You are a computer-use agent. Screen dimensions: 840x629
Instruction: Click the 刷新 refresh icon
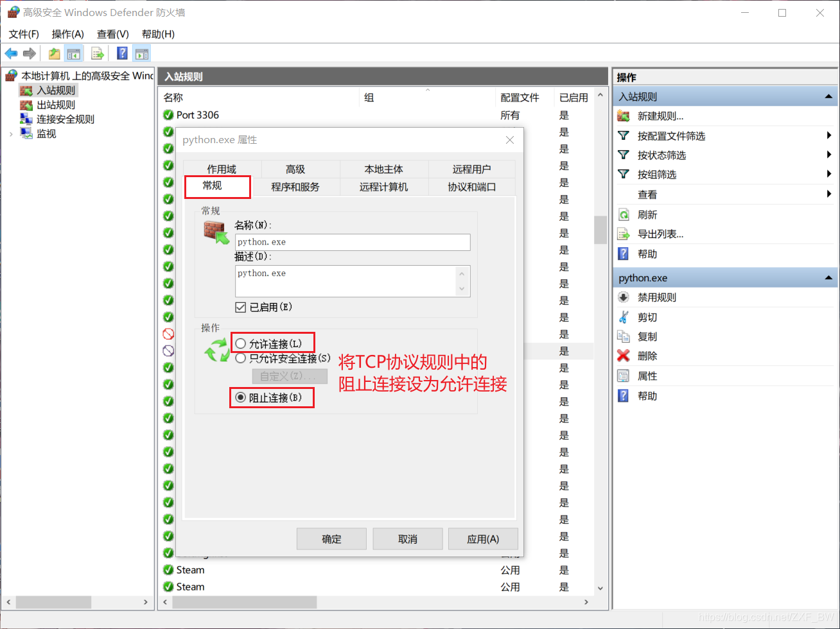pos(624,214)
